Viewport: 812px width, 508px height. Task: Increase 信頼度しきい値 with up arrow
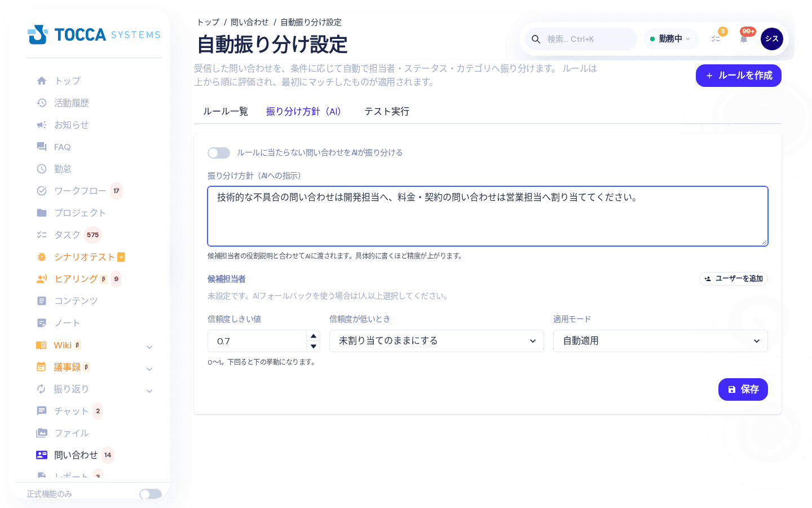click(x=314, y=336)
